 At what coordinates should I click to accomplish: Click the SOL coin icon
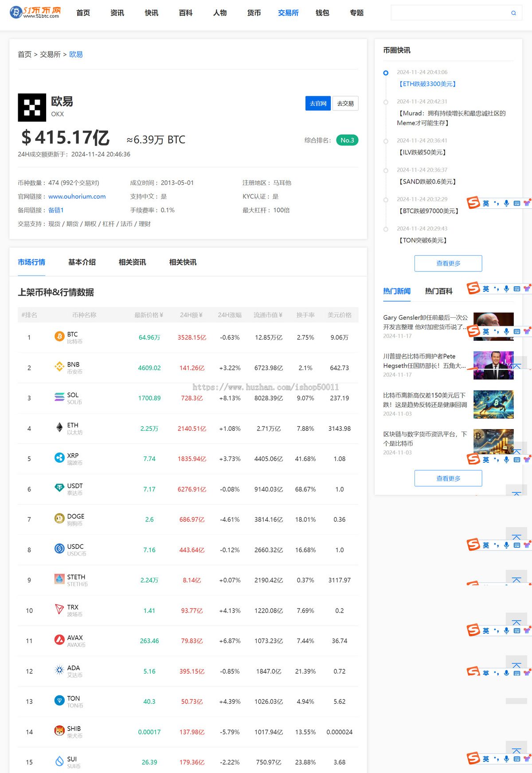(59, 397)
